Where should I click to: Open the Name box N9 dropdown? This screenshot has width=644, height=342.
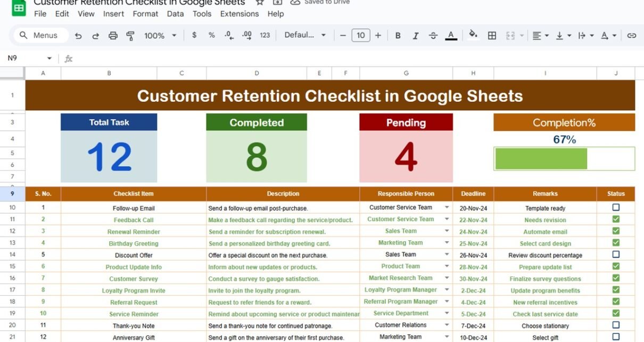(x=49, y=59)
